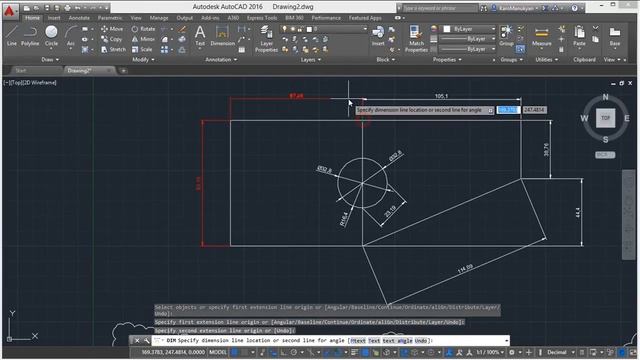640x360 pixels.
Task: Customize command line wrench icon
Action: 147,340
